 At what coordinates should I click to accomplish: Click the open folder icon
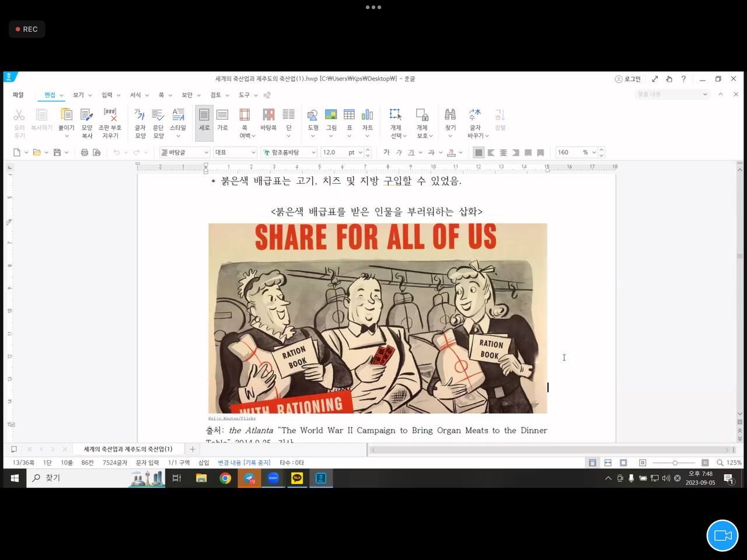37,152
